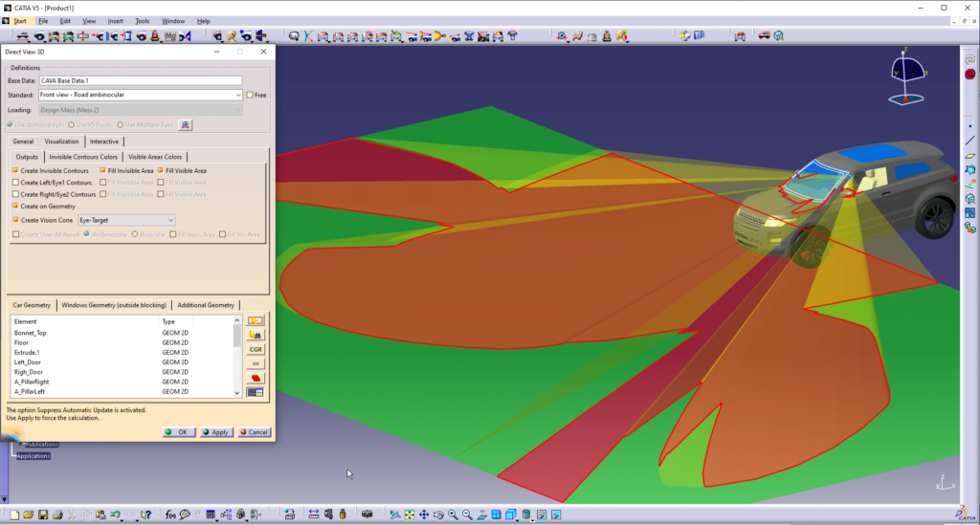Image resolution: width=980 pixels, height=525 pixels.
Task: Click the Design Table grid icon
Action: pos(211,515)
